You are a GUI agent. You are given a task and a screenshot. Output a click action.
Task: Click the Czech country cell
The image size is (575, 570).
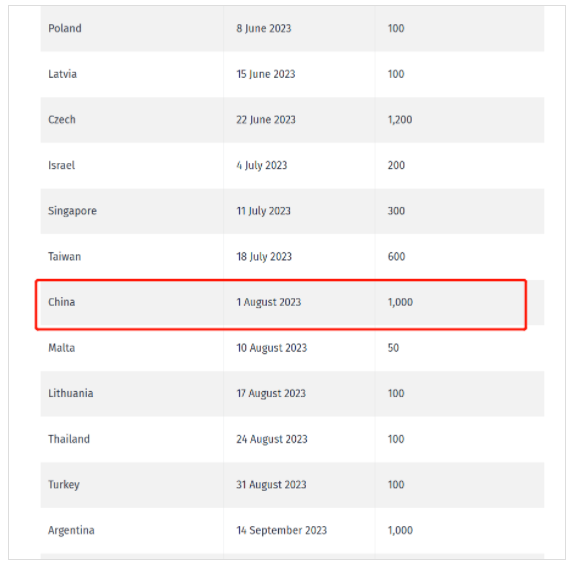pos(62,120)
